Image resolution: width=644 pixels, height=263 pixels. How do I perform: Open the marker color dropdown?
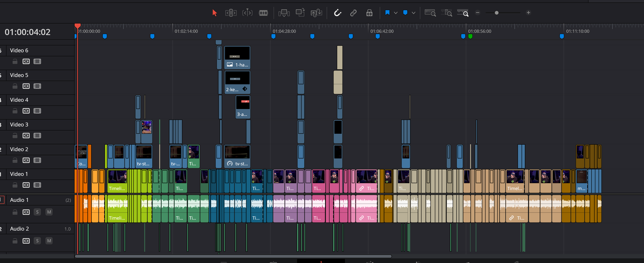pos(414,13)
